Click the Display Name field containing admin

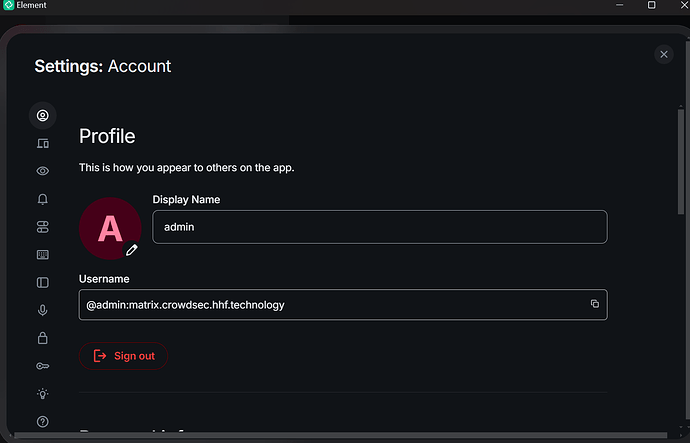(x=380, y=227)
